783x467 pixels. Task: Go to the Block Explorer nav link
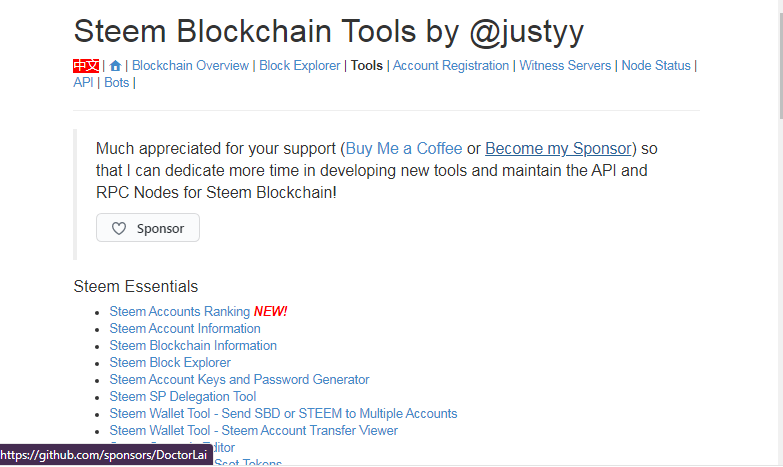[298, 66]
